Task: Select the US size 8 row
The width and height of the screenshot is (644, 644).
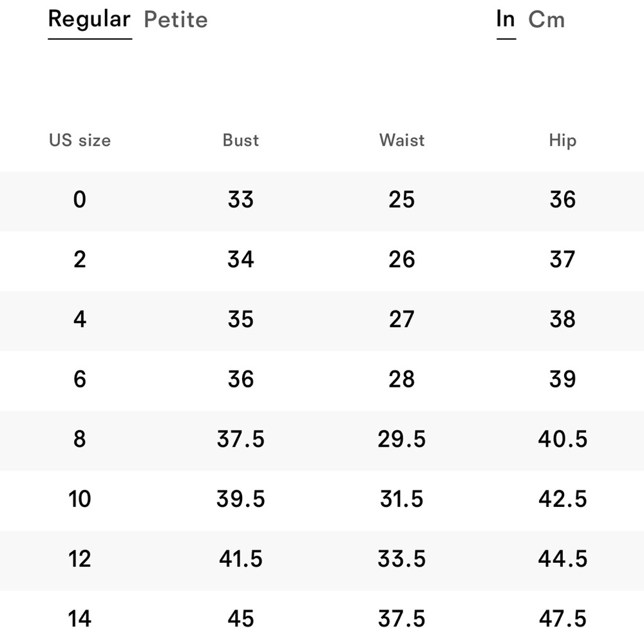Action: click(80, 439)
